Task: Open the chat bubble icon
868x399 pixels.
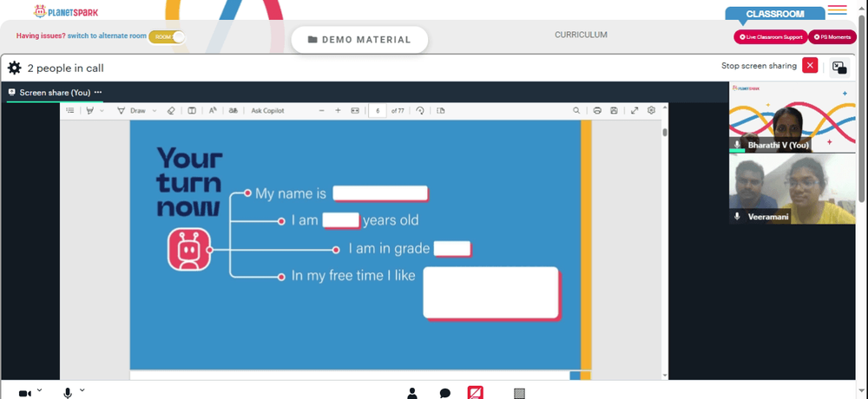Action: 445,394
